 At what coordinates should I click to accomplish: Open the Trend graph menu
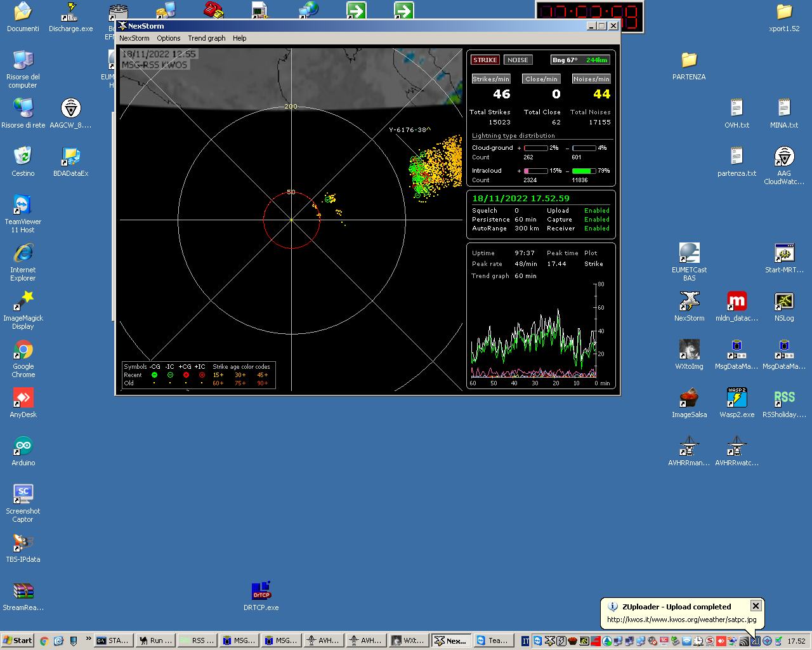click(207, 38)
